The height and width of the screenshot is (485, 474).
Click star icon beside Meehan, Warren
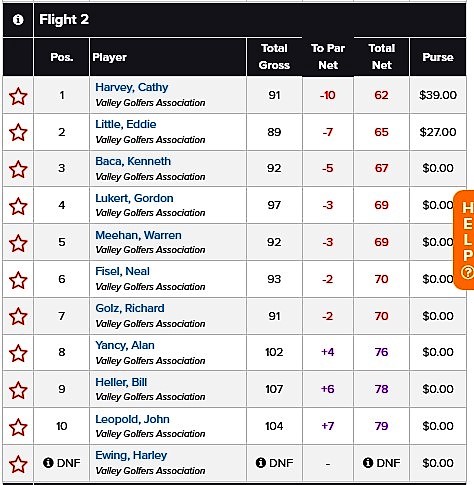[18, 243]
